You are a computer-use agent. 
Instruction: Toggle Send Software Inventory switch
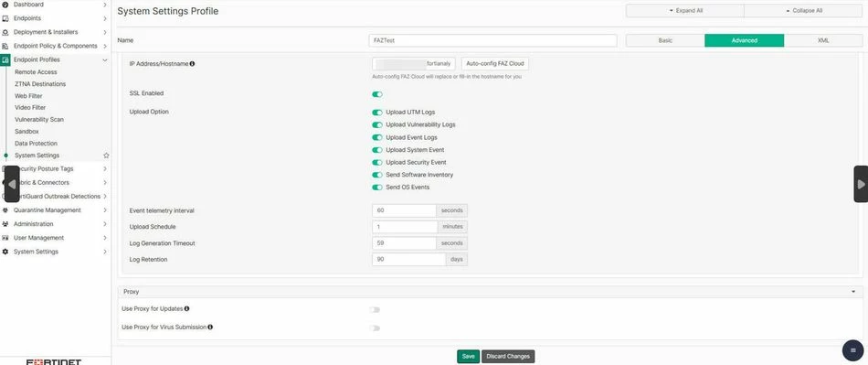(x=377, y=175)
